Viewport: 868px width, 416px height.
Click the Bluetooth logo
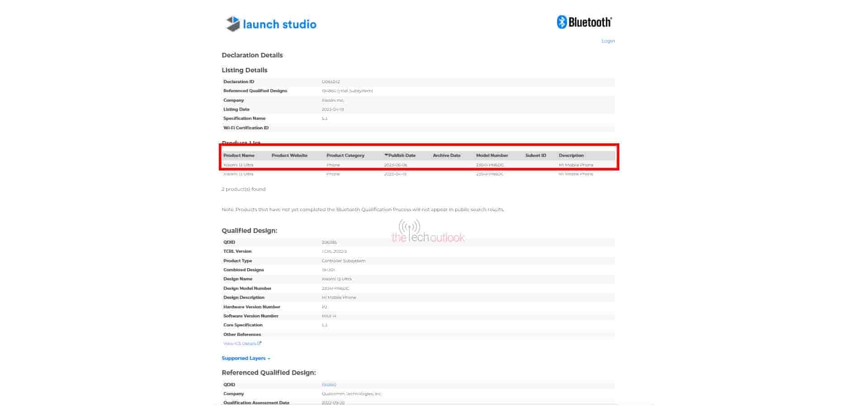click(584, 21)
